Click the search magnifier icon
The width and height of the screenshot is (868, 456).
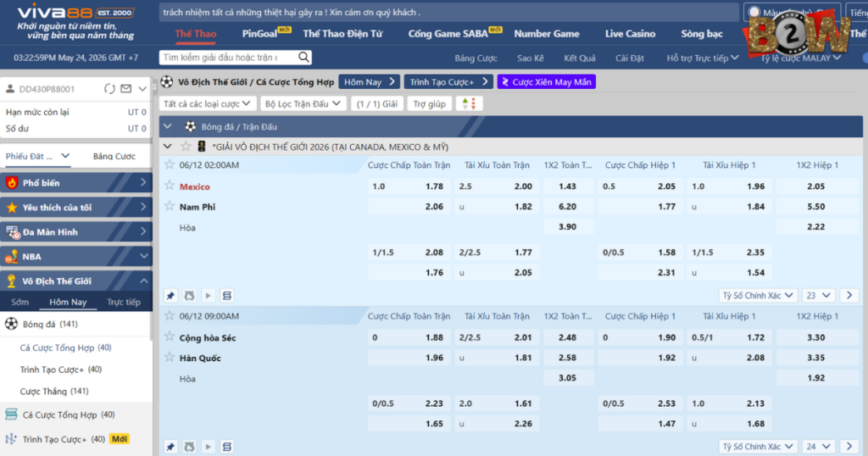[303, 57]
